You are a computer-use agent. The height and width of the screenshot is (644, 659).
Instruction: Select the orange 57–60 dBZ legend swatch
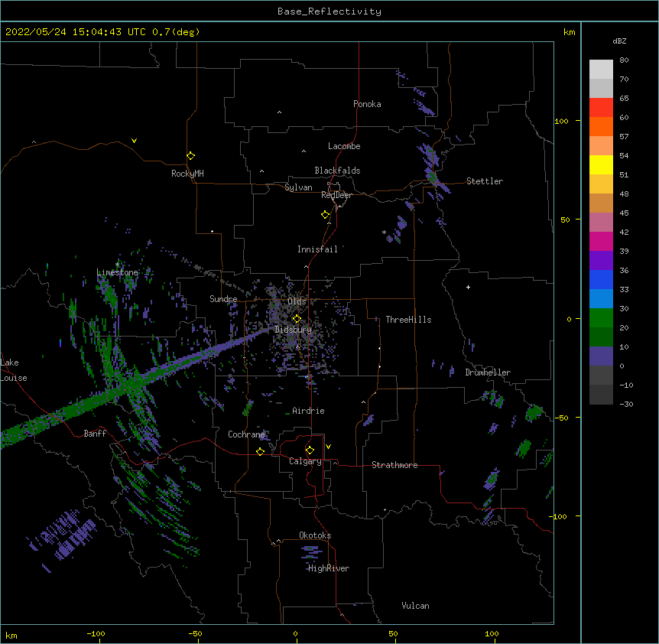click(601, 126)
